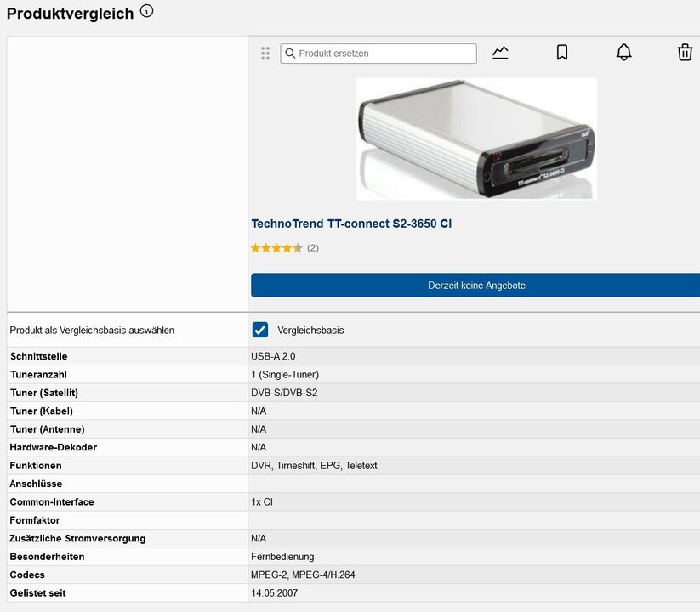700x612 pixels.
Task: Click the 'Produkt als Vergleichsbasis auswählen' label
Action: click(92, 331)
